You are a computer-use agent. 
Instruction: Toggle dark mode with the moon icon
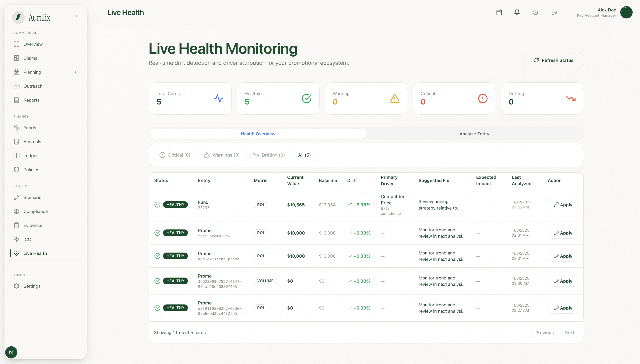pyautogui.click(x=535, y=12)
